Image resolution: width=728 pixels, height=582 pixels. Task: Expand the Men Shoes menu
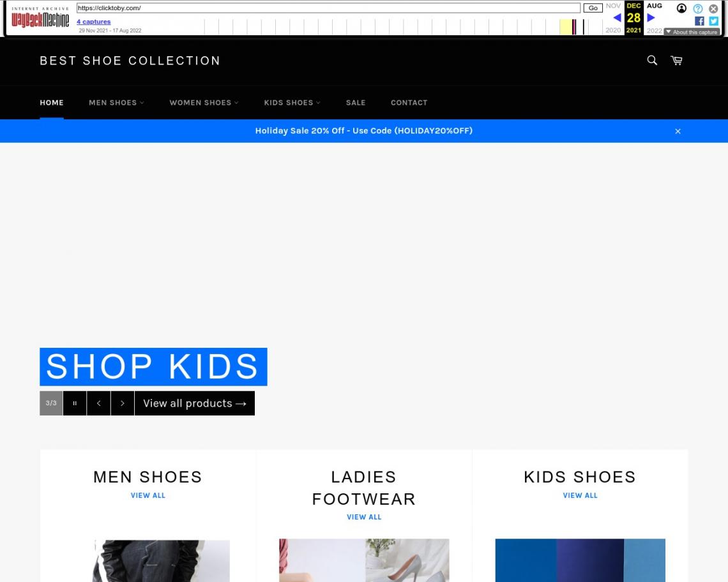pos(116,103)
